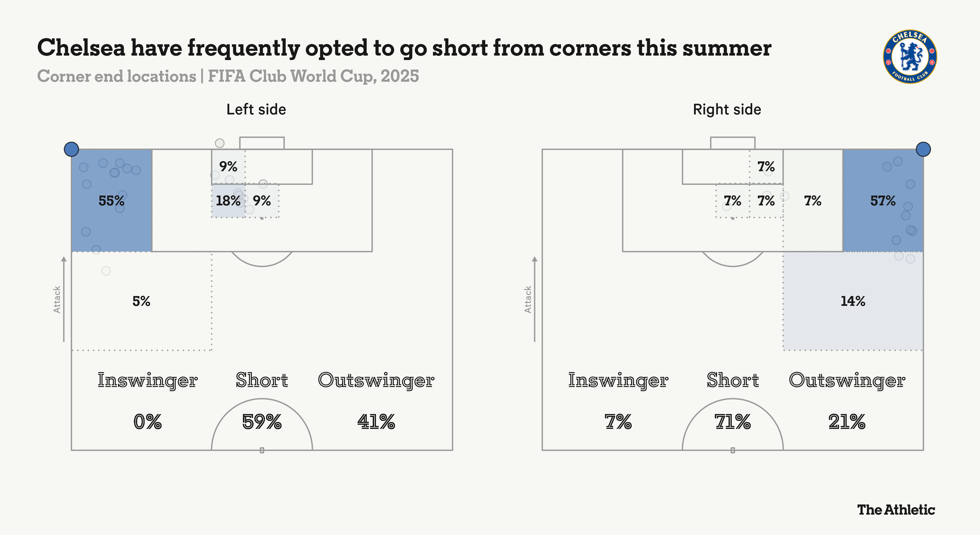Click the Attack arrow beside the left pitch

click(x=64, y=299)
